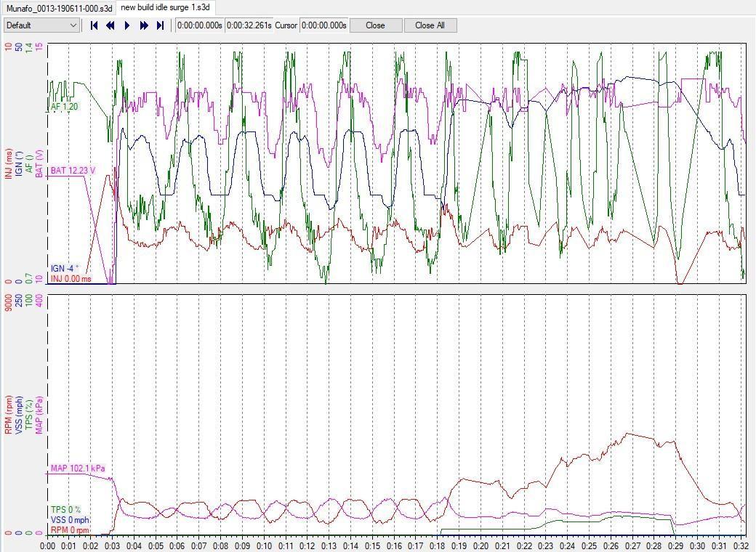Select the AF 1.20 trace label
Image resolution: width=756 pixels, height=552 pixels.
[64, 107]
